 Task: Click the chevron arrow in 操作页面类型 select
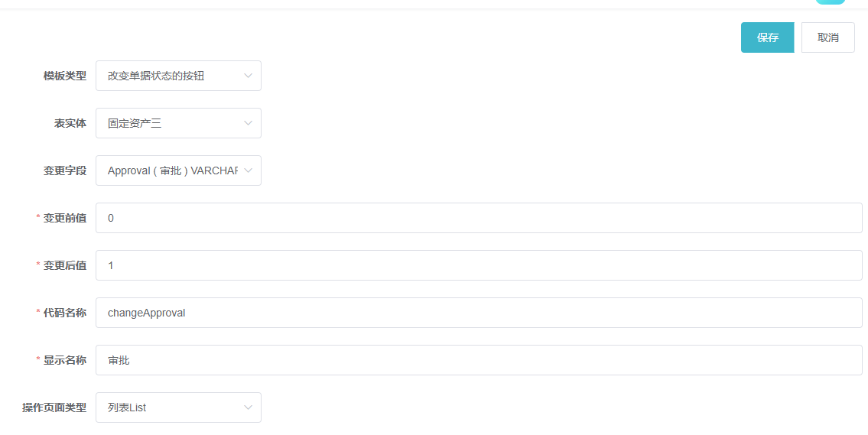click(x=248, y=407)
